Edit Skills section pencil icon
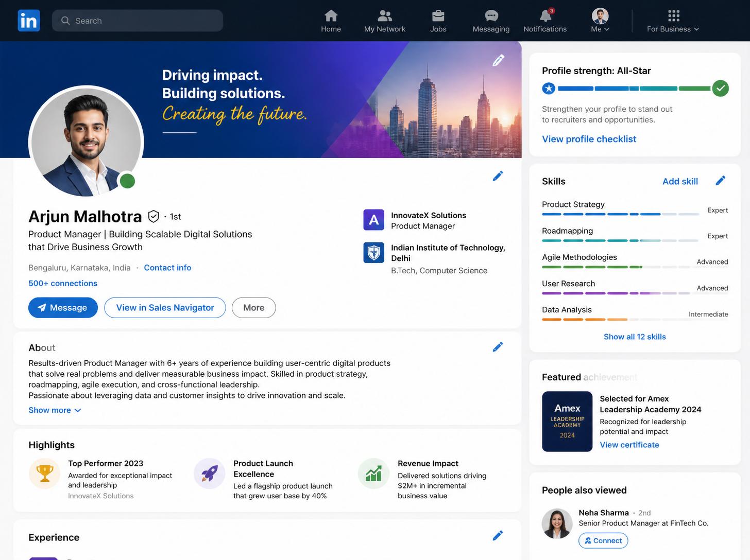This screenshot has width=750, height=560. pos(721,180)
